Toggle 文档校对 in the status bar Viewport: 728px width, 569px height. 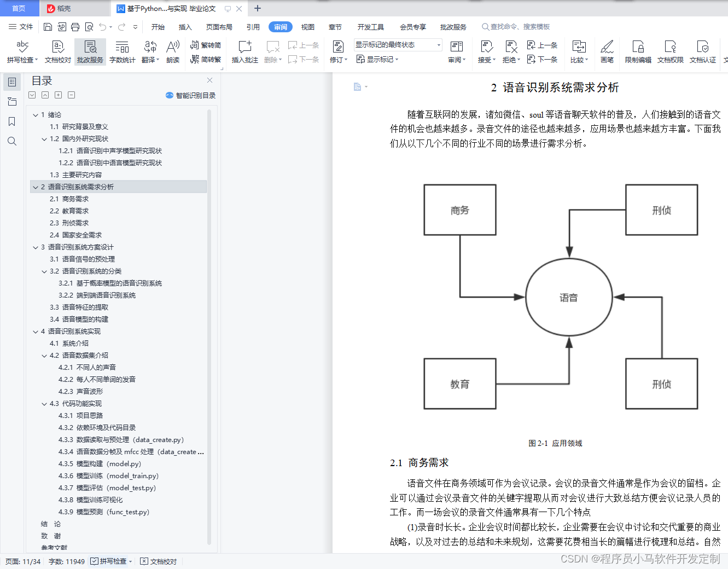(159, 561)
